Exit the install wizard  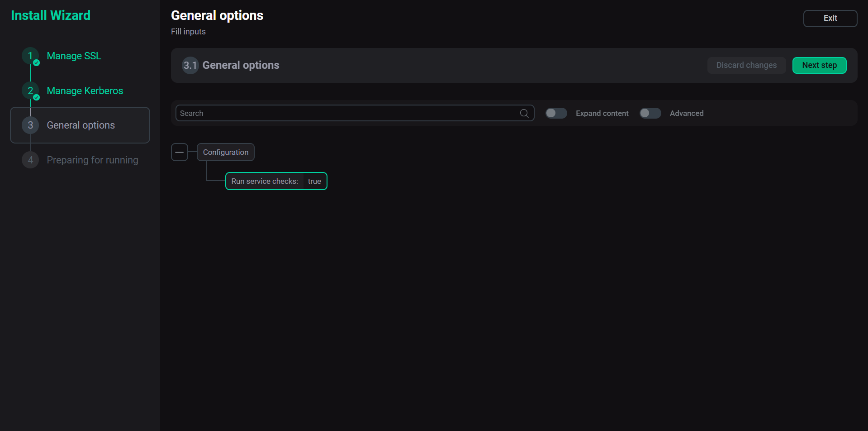830,18
